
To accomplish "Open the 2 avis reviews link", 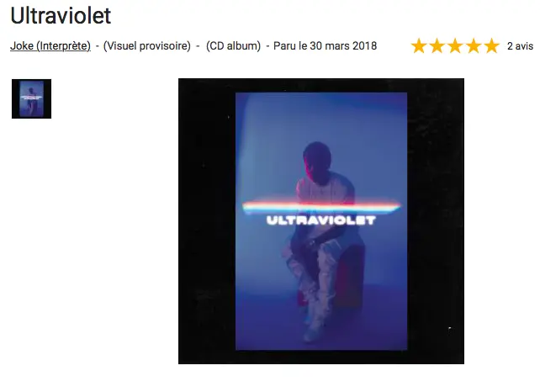I will pyautogui.click(x=520, y=45).
